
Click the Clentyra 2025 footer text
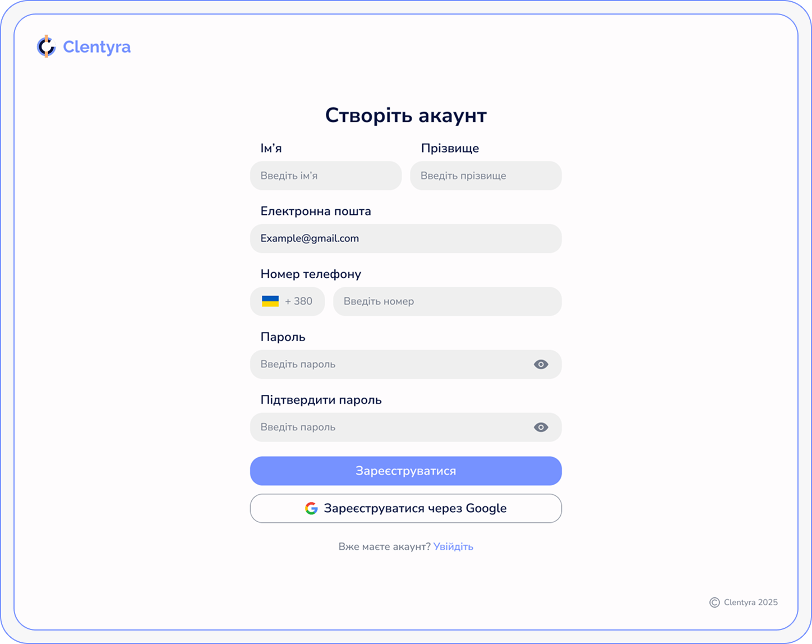[750, 602]
